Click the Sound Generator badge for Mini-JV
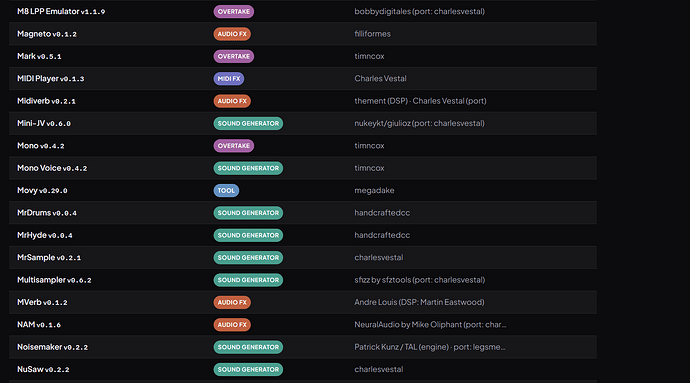 click(x=248, y=124)
